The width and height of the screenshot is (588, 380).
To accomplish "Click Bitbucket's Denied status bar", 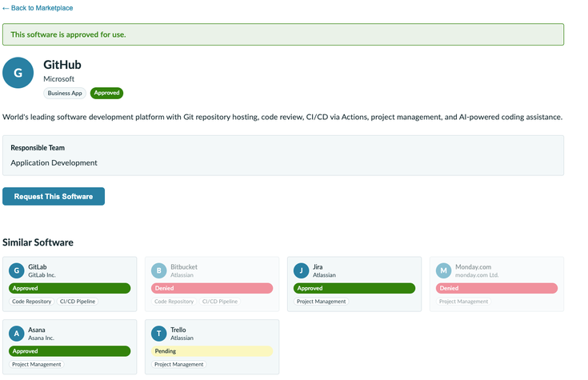I will 212,288.
